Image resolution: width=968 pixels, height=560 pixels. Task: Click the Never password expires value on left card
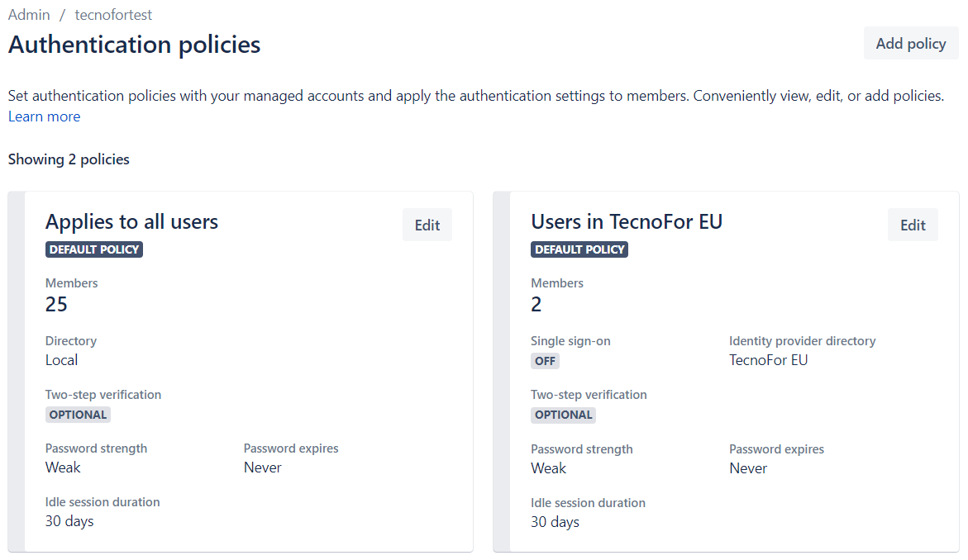pyautogui.click(x=261, y=467)
